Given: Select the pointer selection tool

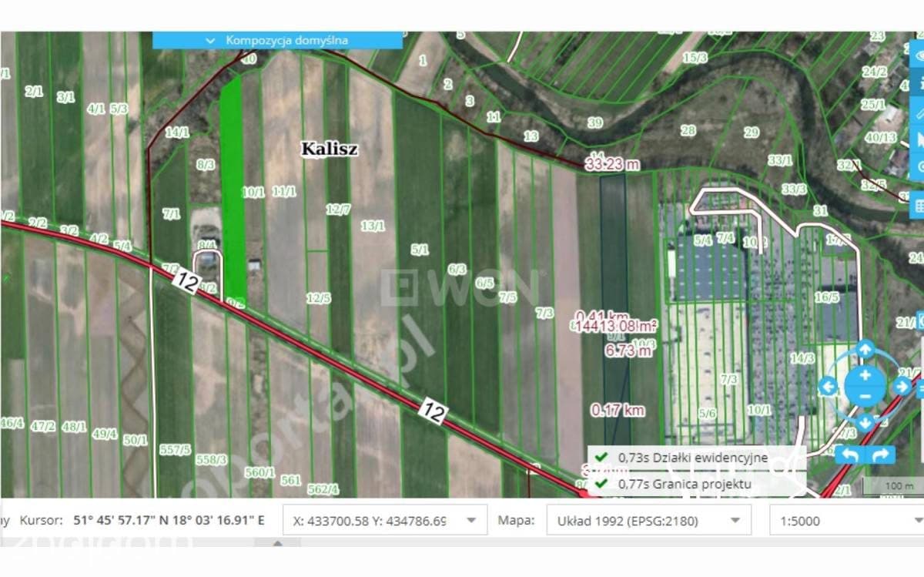Looking at the screenshot, I should (919, 139).
